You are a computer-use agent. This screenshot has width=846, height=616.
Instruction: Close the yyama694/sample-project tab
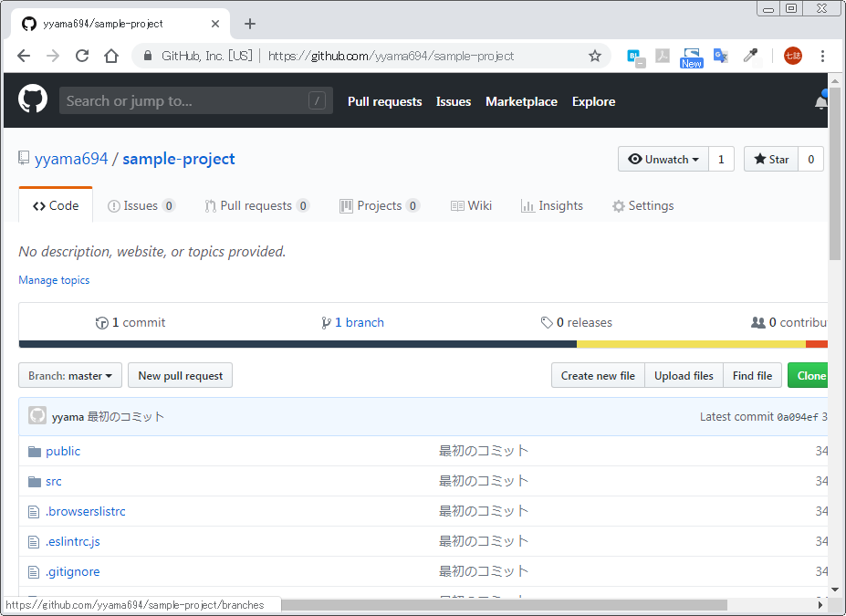coord(215,24)
